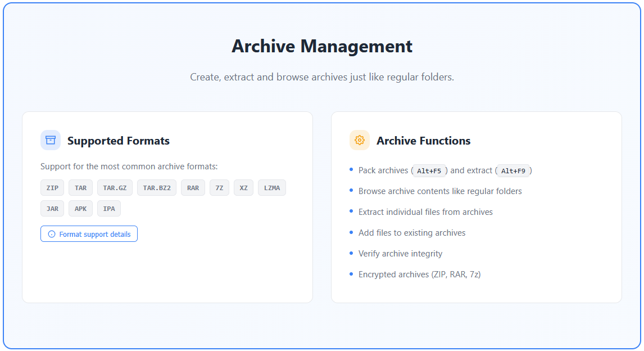Click the XZ format badge
Screen dimensions: 644x351
[x=243, y=188]
